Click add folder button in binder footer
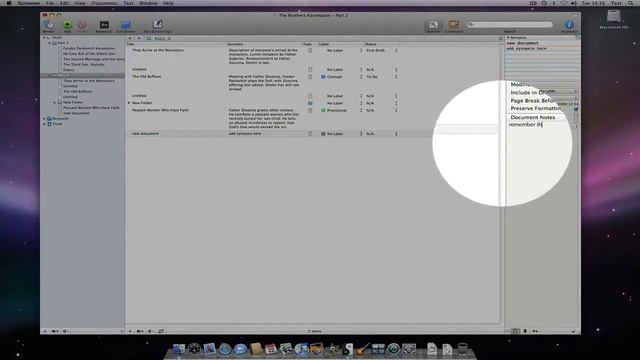640x360 pixels. tap(55, 331)
